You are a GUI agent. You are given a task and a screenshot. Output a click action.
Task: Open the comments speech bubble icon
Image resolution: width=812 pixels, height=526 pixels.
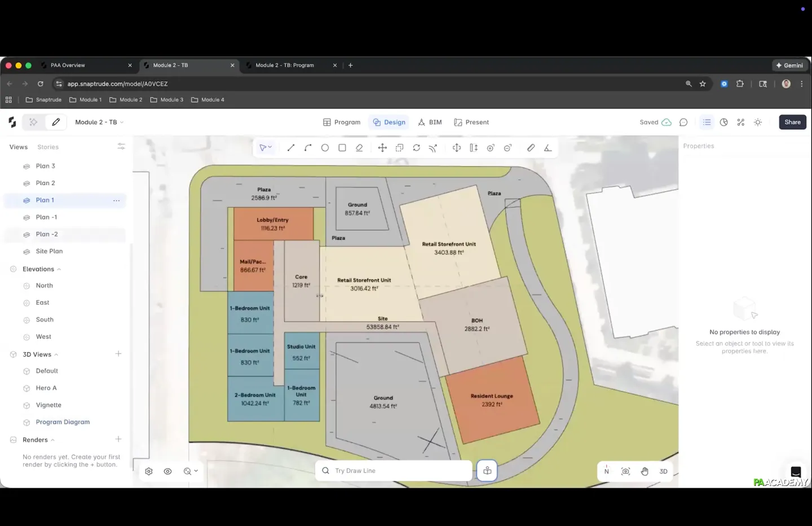(683, 122)
